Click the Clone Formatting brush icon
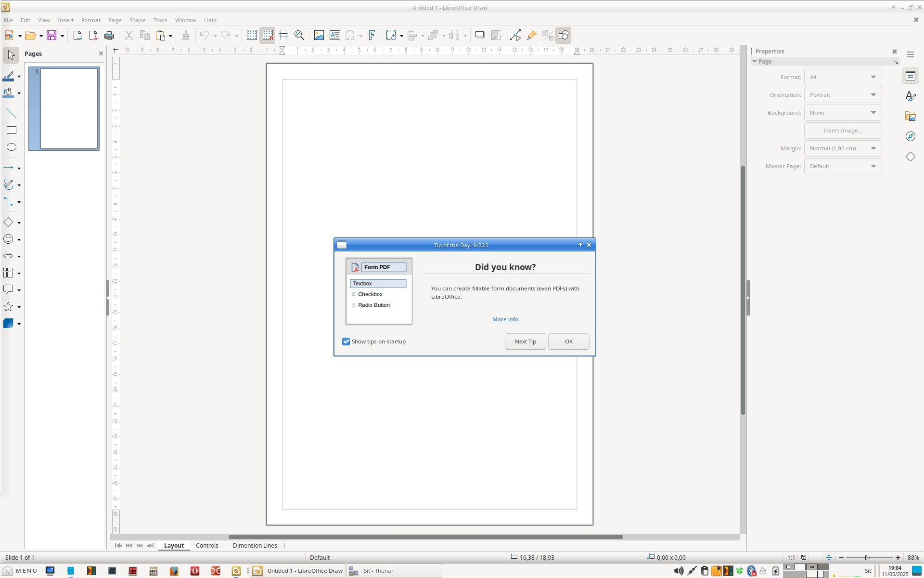Viewport: 924px width, 578px height. [185, 35]
